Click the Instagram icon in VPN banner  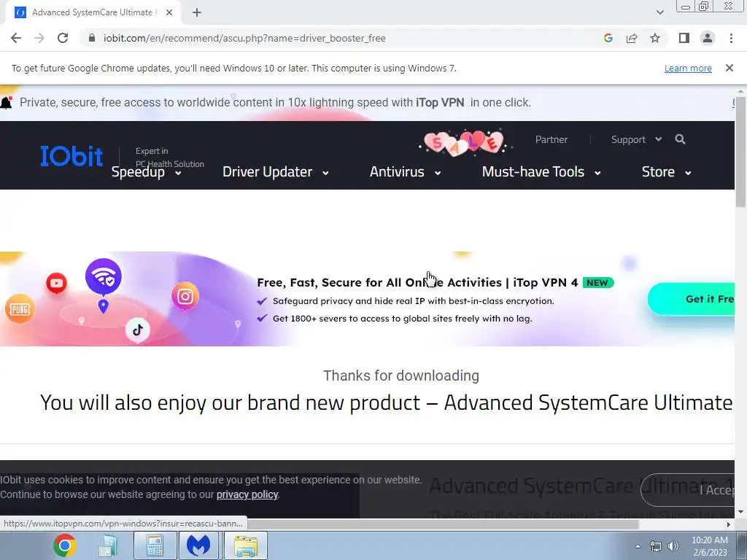pyautogui.click(x=185, y=297)
